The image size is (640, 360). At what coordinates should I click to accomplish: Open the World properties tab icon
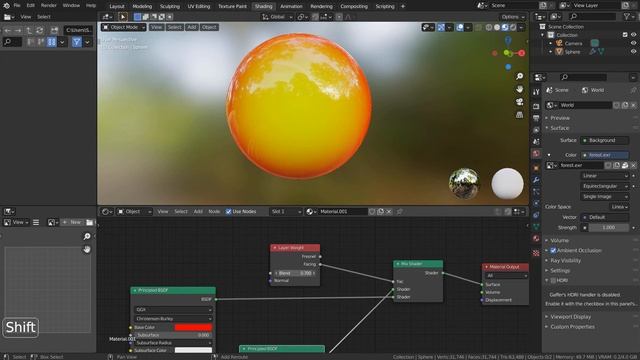pos(536,153)
